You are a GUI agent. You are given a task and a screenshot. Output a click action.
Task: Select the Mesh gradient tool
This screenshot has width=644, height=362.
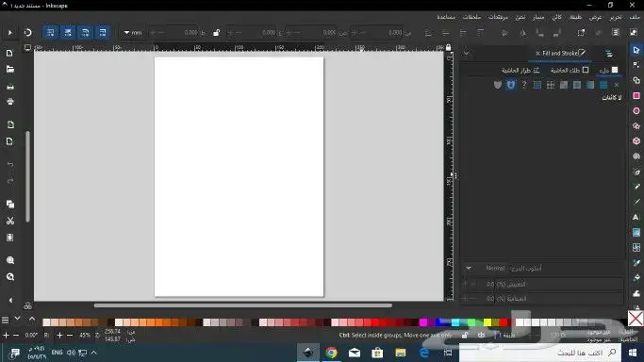tap(636, 248)
